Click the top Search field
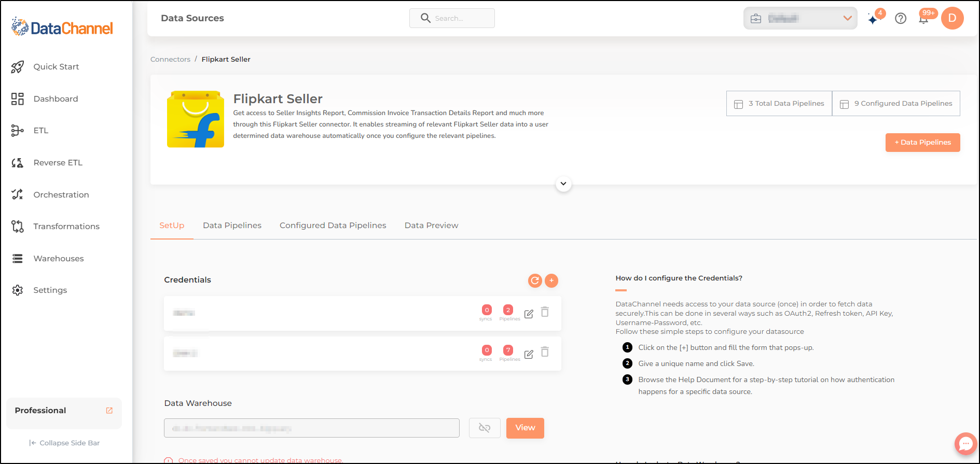The width and height of the screenshot is (980, 464). 452,18
